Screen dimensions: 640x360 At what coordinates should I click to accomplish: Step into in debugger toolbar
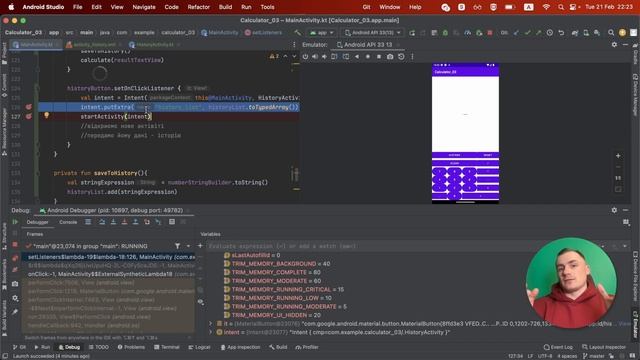(113, 222)
